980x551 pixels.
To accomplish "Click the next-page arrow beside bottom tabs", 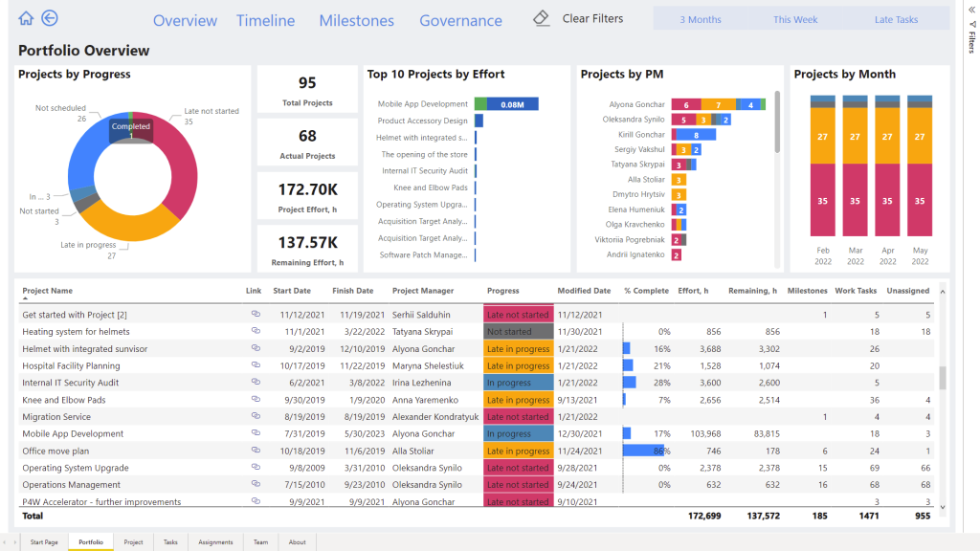I will pyautogui.click(x=15, y=541).
